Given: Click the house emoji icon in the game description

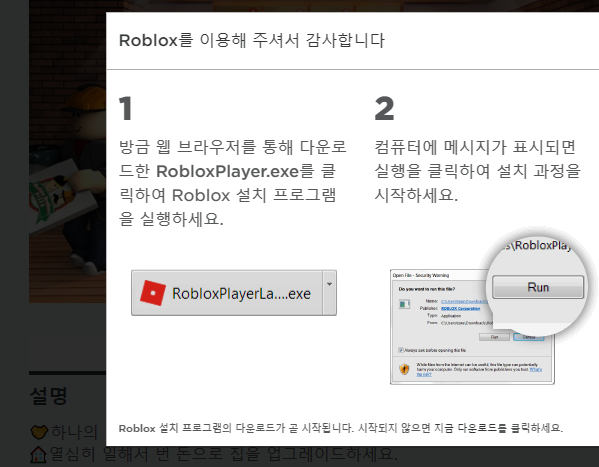Looking at the screenshot, I should click(38, 454).
